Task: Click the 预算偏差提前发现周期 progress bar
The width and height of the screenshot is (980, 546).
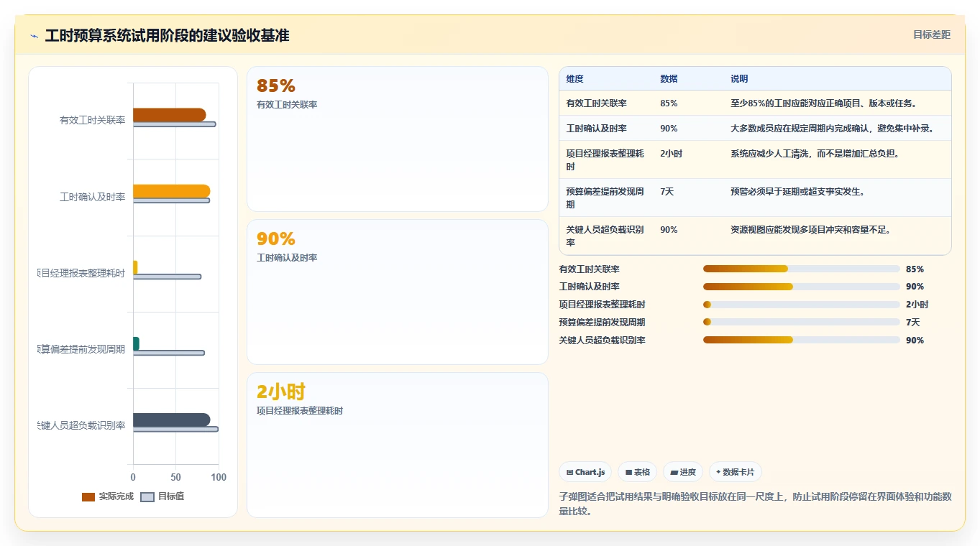Action: click(x=801, y=323)
